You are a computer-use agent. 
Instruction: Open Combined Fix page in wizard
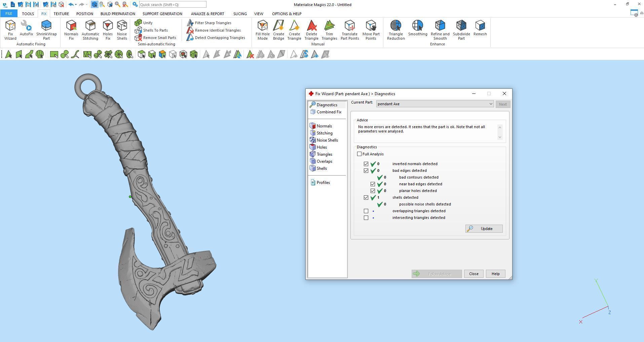tap(326, 112)
